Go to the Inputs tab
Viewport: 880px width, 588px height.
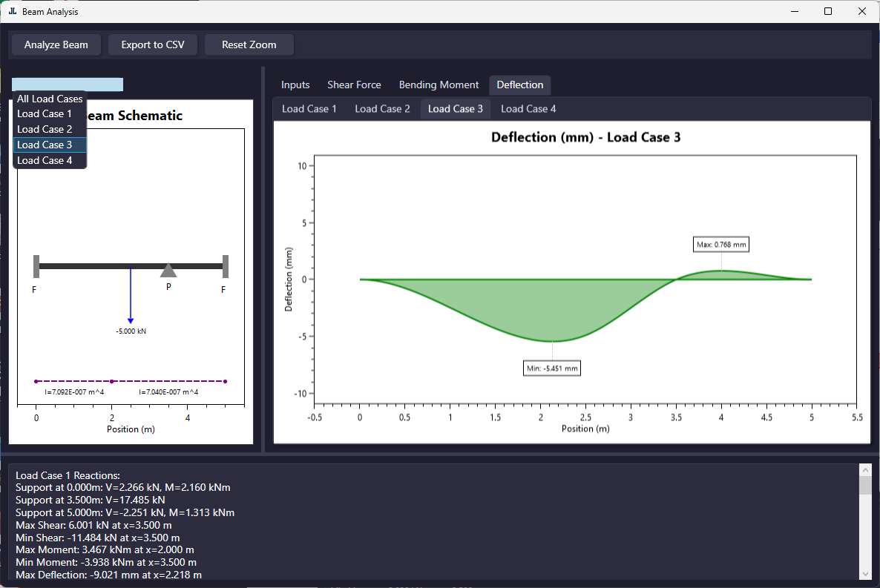(295, 85)
